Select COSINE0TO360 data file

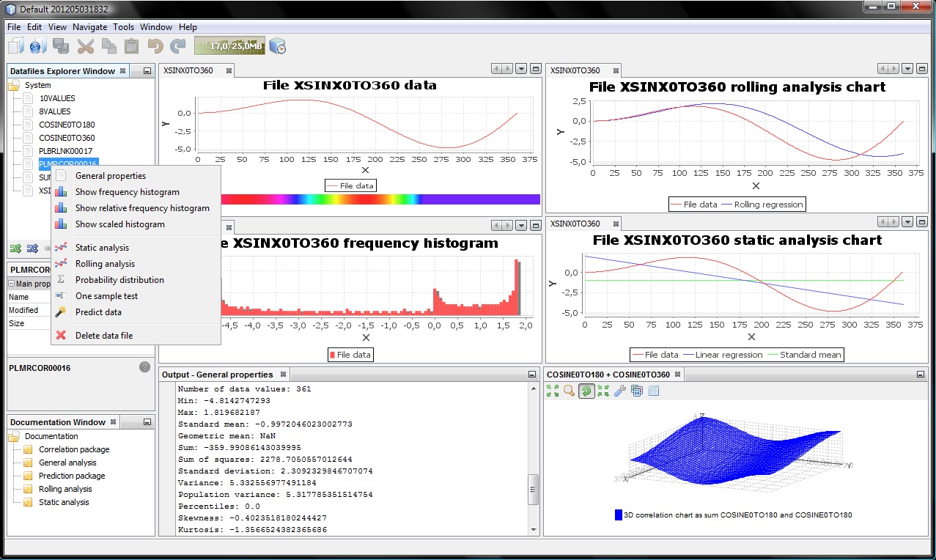click(x=67, y=138)
